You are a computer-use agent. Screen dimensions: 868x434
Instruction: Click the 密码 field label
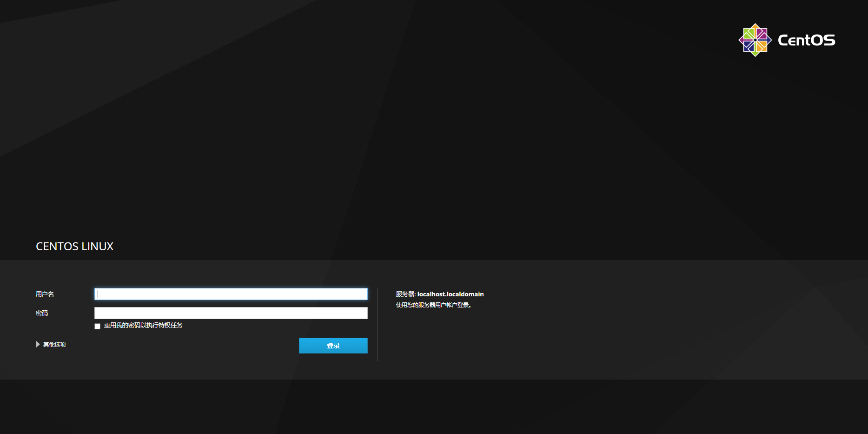(42, 313)
